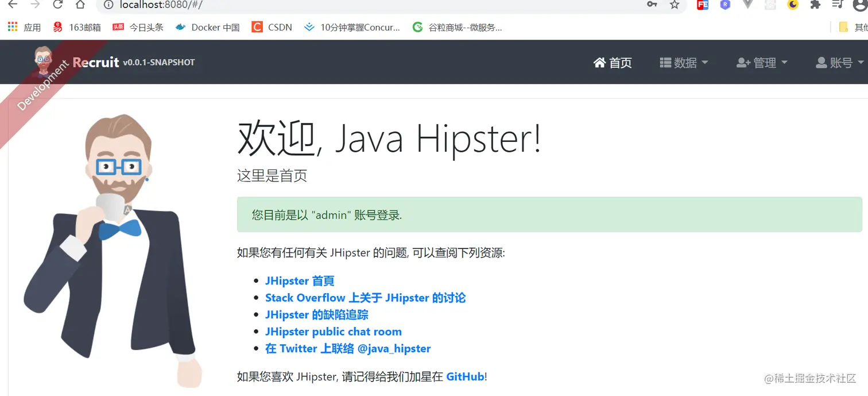
Task: Open the media control playlist icon
Action: (838, 5)
